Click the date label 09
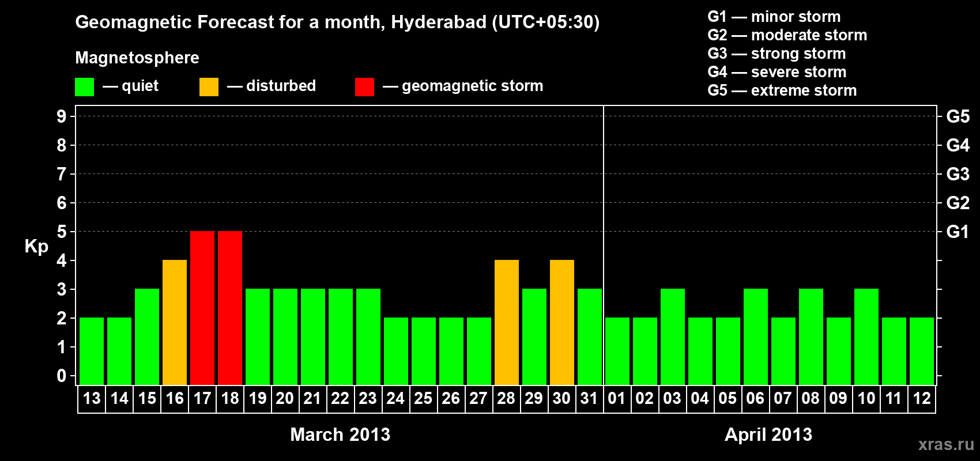This screenshot has width=980, height=461. pyautogui.click(x=839, y=398)
